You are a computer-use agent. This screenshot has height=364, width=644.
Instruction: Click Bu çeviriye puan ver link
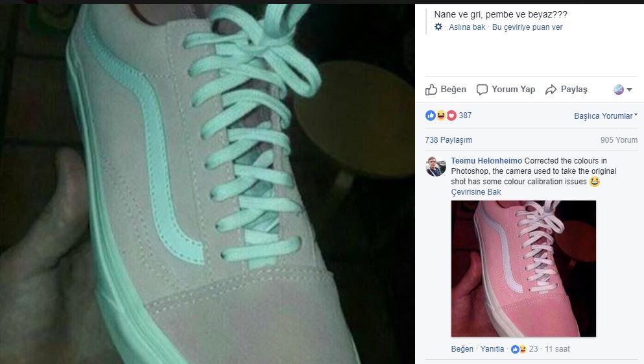click(527, 27)
